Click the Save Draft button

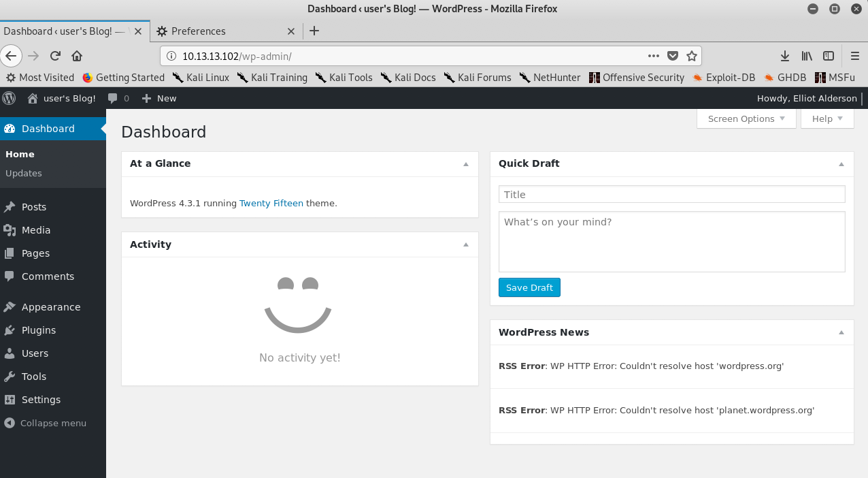pyautogui.click(x=529, y=287)
